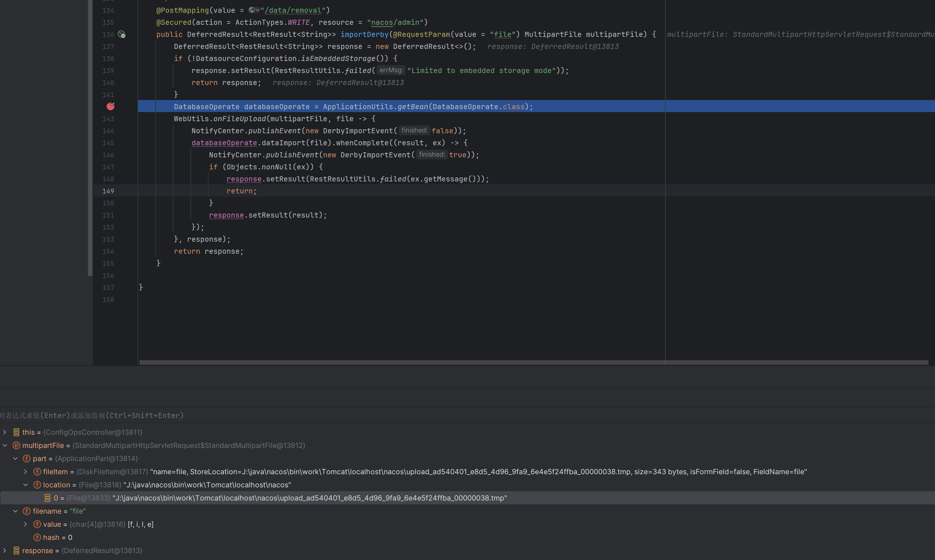Click the array element icon for item 0
The image size is (935, 560).
pos(47,498)
